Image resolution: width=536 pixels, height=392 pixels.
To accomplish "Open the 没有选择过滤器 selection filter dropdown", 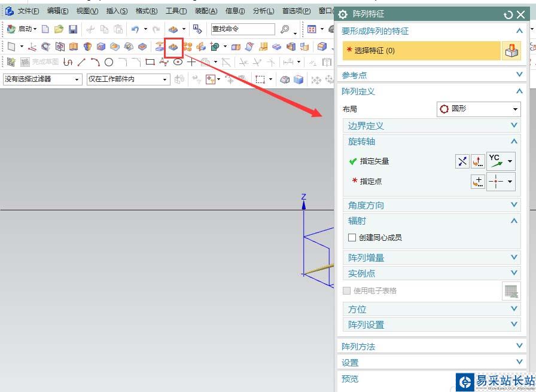I will [x=42, y=79].
